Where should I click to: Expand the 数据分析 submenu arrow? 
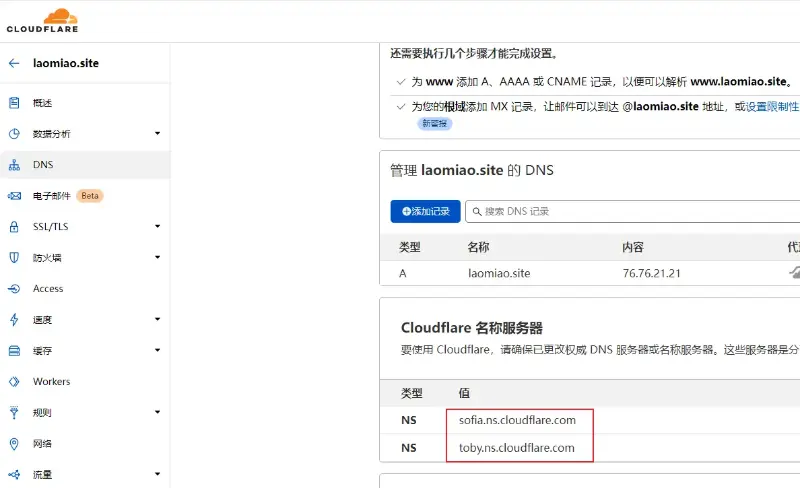[157, 134]
